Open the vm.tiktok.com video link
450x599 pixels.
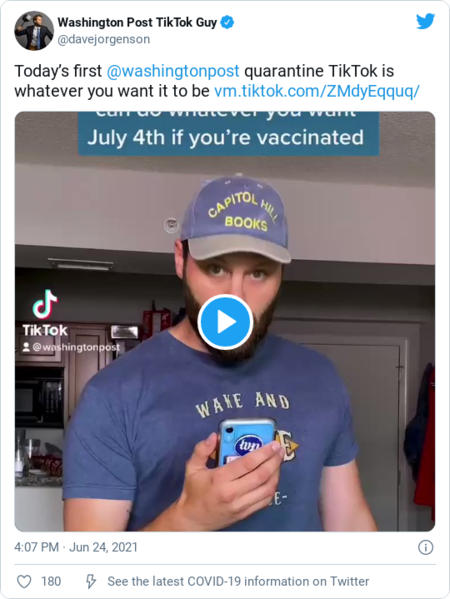[317, 91]
